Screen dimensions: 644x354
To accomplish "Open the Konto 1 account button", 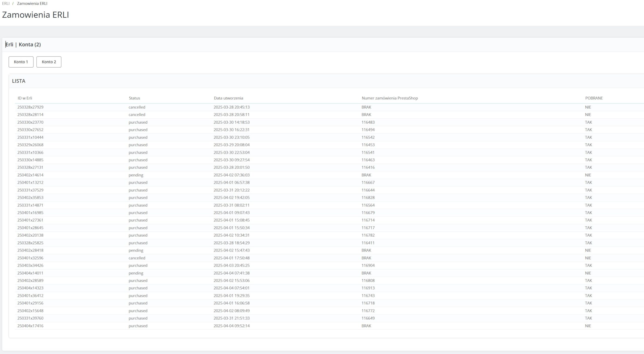I will point(21,62).
